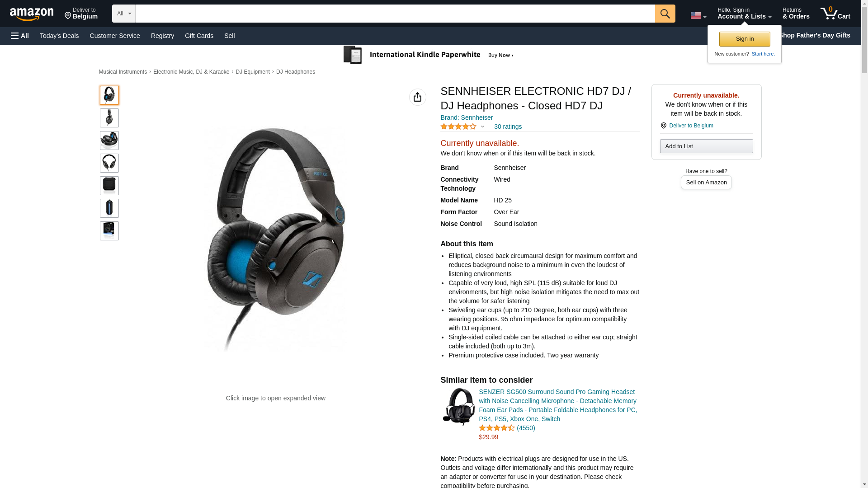Image resolution: width=868 pixels, height=488 pixels.
Task: Expand the Account & Lists menu
Action: [x=744, y=14]
